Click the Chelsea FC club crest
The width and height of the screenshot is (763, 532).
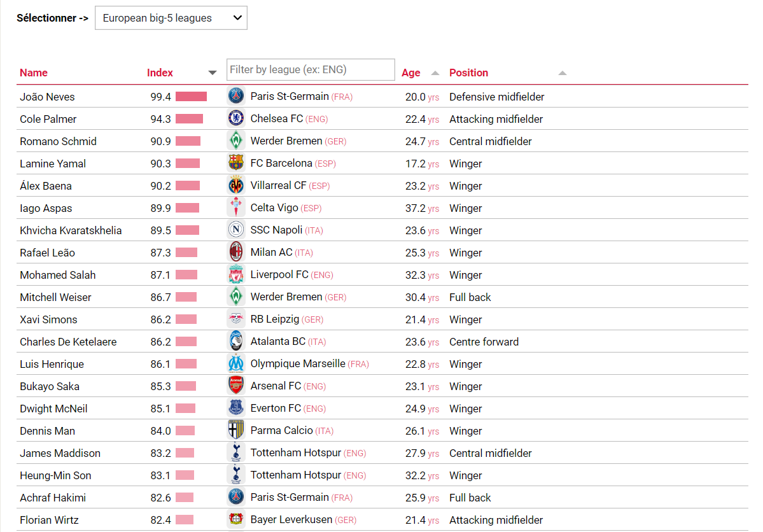pyautogui.click(x=236, y=118)
